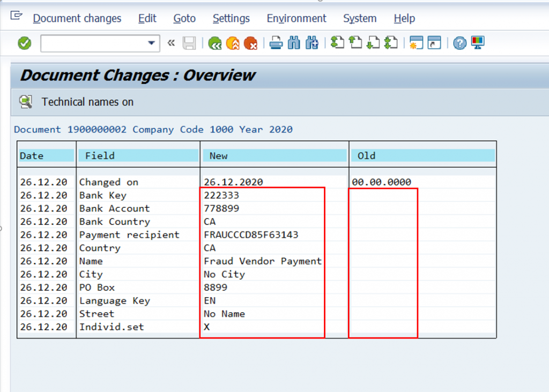Open the Document changes menu
The image size is (549, 392).
point(77,18)
